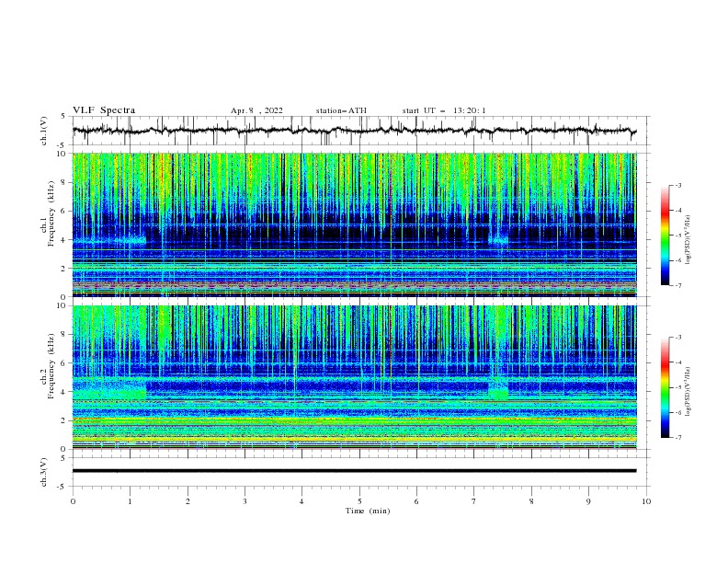Image resolution: width=728 pixels, height=563 pixels.
Task: Click the 'ch.1(V)' waveform axis label
Action: (x=44, y=131)
